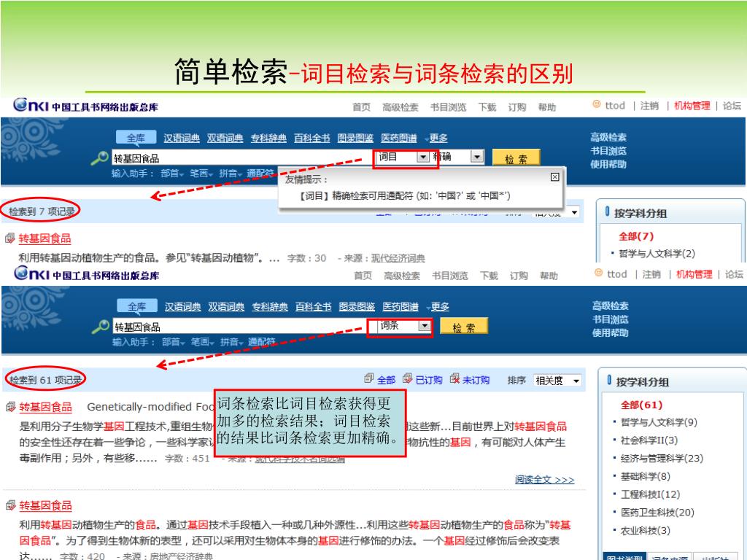
Task: Select 哲学与人文科学(9) subject group
Action: pos(659,422)
